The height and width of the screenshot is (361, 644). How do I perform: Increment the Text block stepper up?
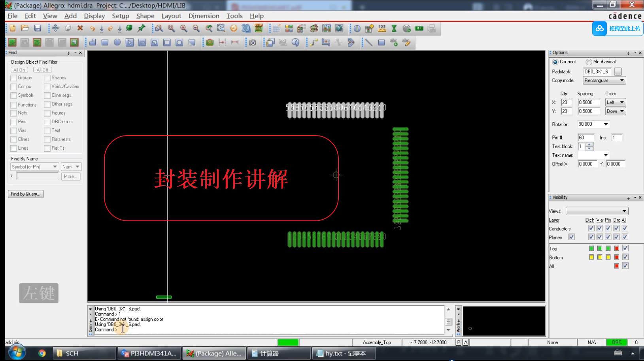tap(589, 145)
